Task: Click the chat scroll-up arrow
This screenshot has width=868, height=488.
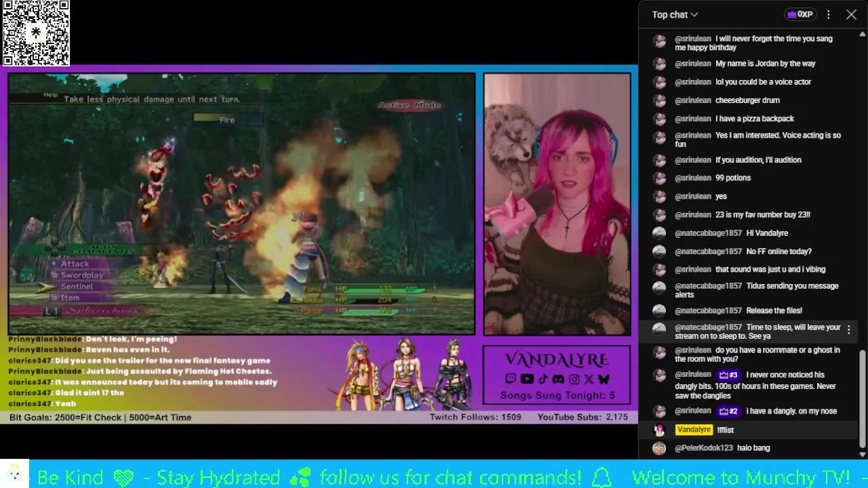Action: tap(863, 33)
